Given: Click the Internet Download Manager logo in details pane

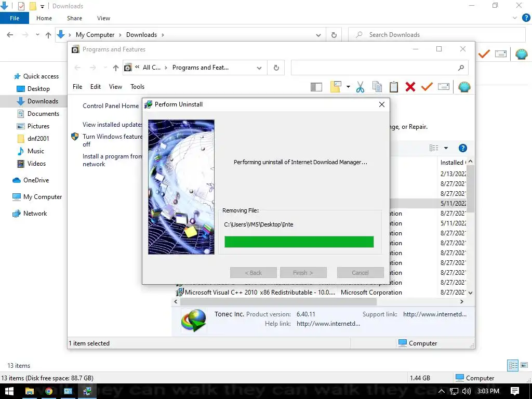Looking at the screenshot, I should pyautogui.click(x=194, y=320).
